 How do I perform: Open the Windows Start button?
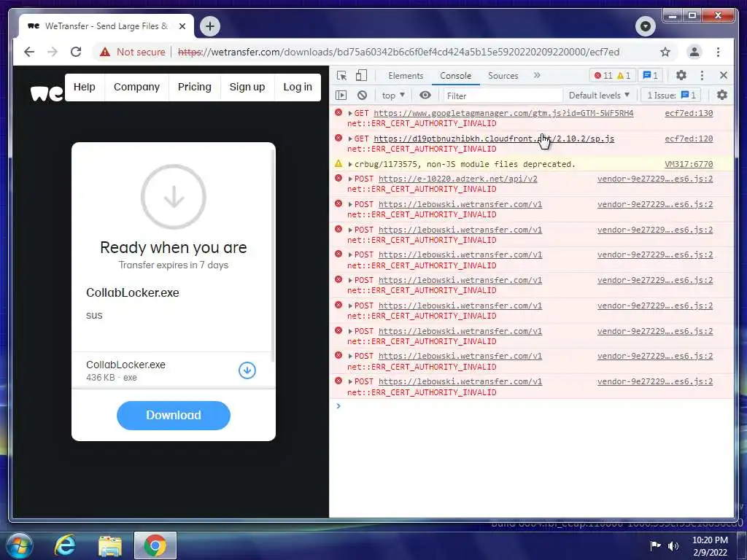pyautogui.click(x=18, y=545)
